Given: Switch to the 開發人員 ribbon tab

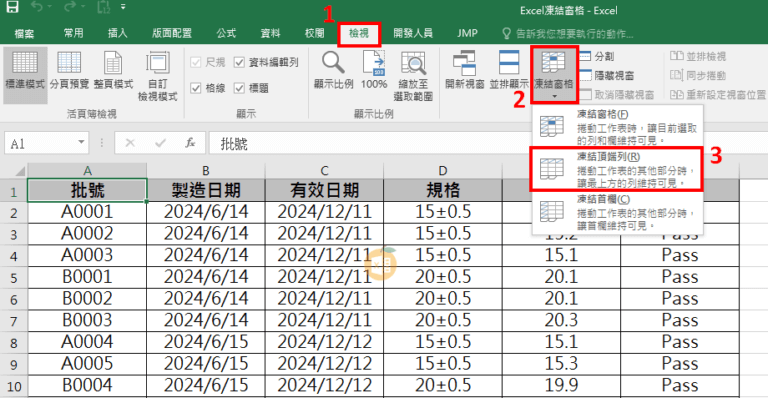Looking at the screenshot, I should click(413, 33).
